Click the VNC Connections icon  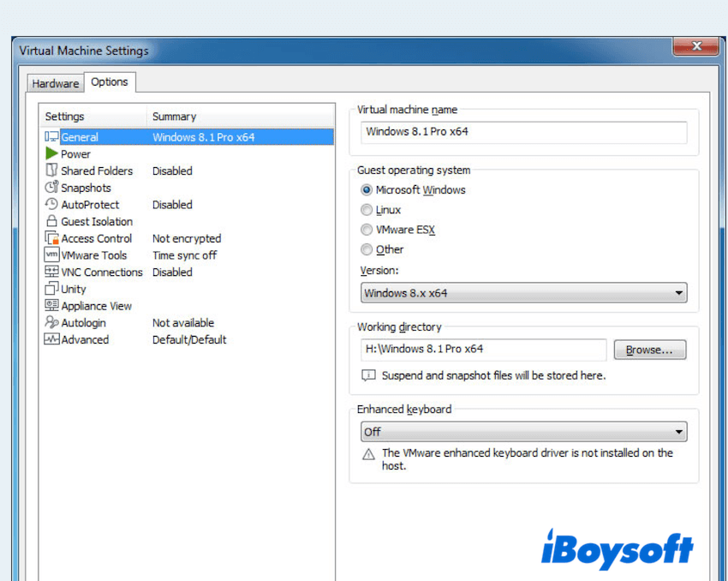tap(51, 272)
